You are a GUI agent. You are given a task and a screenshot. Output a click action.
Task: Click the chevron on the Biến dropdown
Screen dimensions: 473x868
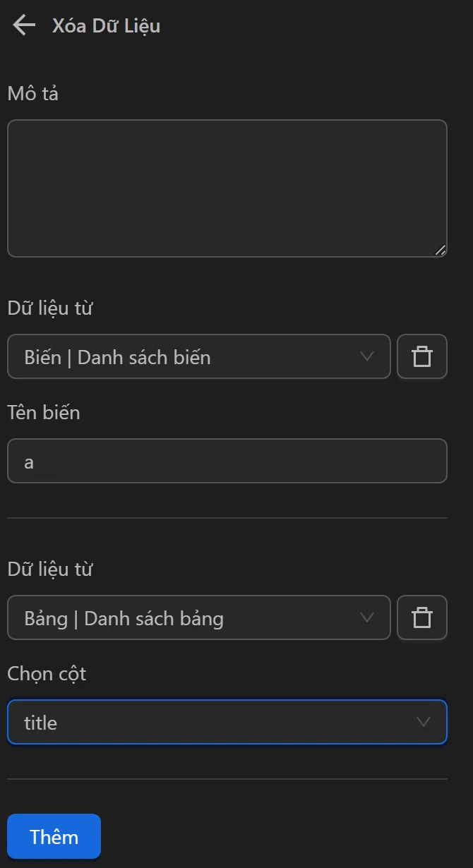tap(366, 356)
